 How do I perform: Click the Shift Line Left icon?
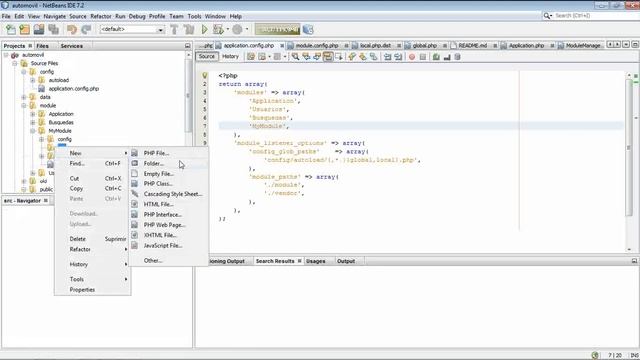tap(387, 57)
